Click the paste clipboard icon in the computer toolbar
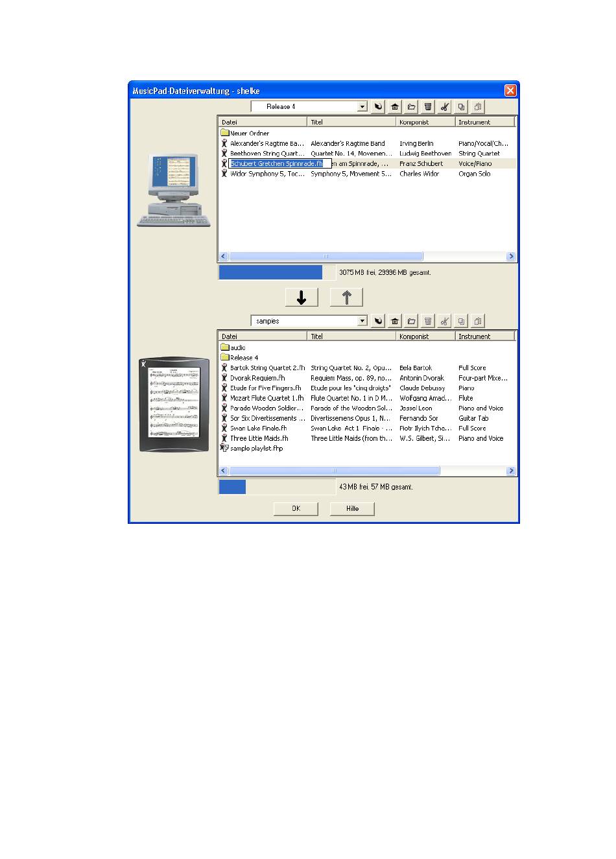Screen dimensions: 616x859 point(478,107)
